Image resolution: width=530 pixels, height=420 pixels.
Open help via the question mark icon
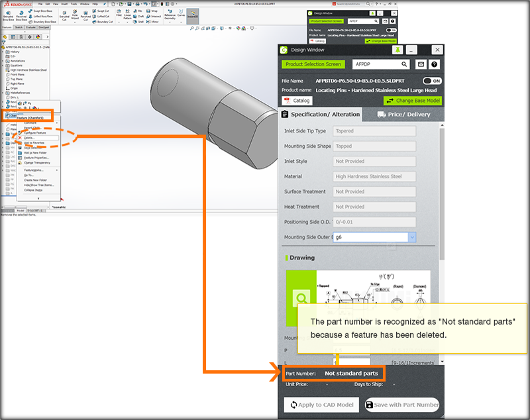[x=435, y=64]
